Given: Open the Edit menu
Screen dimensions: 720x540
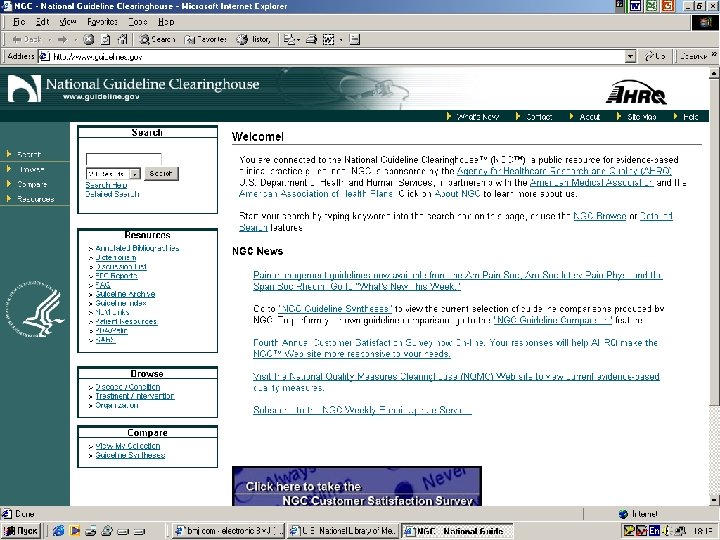Looking at the screenshot, I should tap(42, 22).
